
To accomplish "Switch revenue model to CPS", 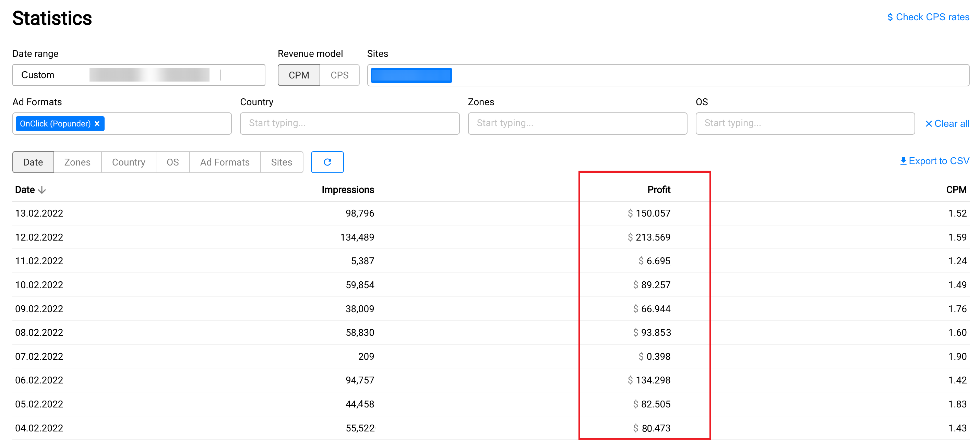I will [339, 75].
